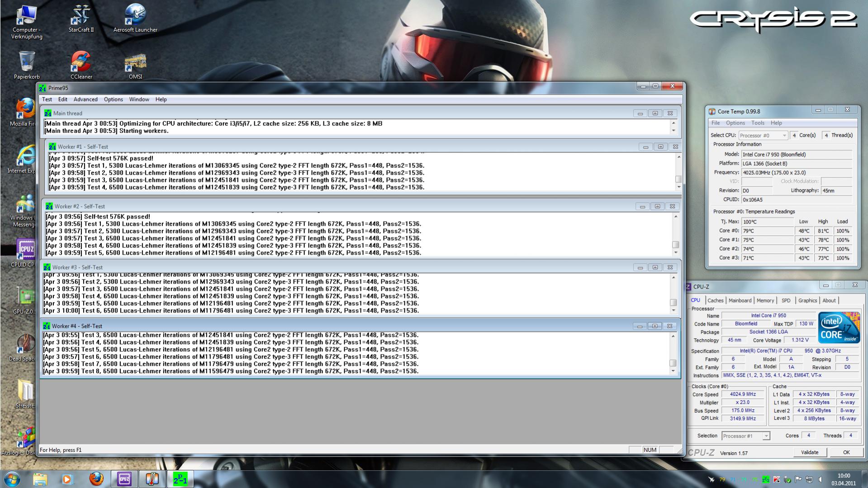Open the Test menu in Prime95
868x488 pixels.
click(x=47, y=99)
